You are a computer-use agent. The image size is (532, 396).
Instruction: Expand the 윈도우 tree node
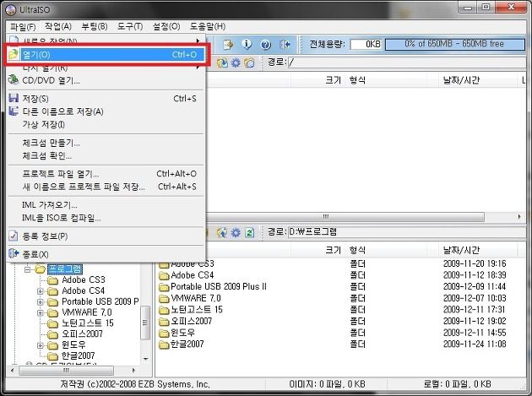point(41,345)
